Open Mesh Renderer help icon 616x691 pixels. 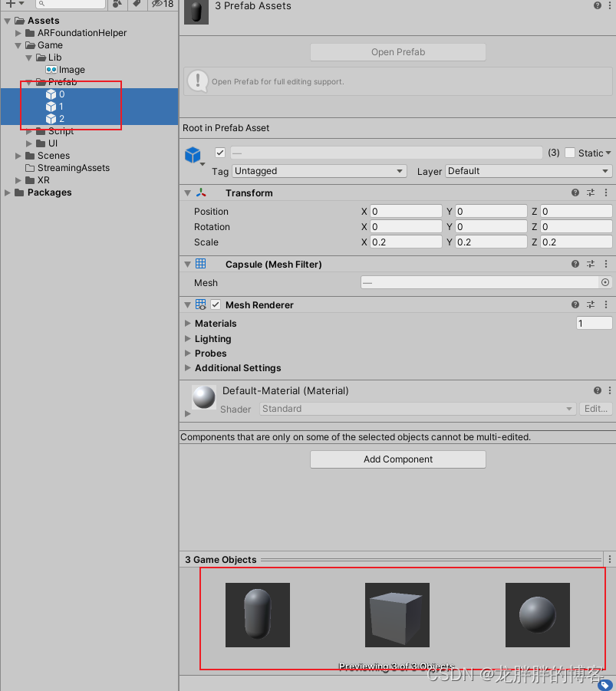pyautogui.click(x=575, y=304)
